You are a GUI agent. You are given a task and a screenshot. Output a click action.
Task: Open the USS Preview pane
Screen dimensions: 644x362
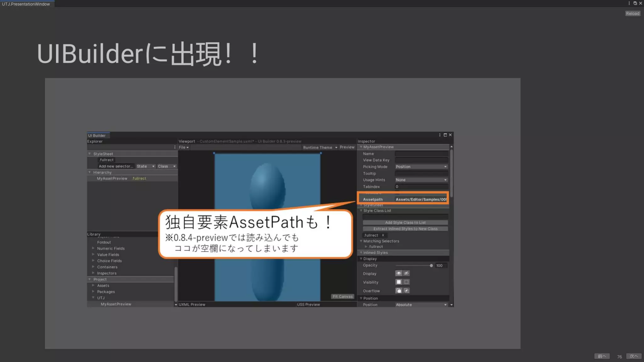[x=308, y=304]
